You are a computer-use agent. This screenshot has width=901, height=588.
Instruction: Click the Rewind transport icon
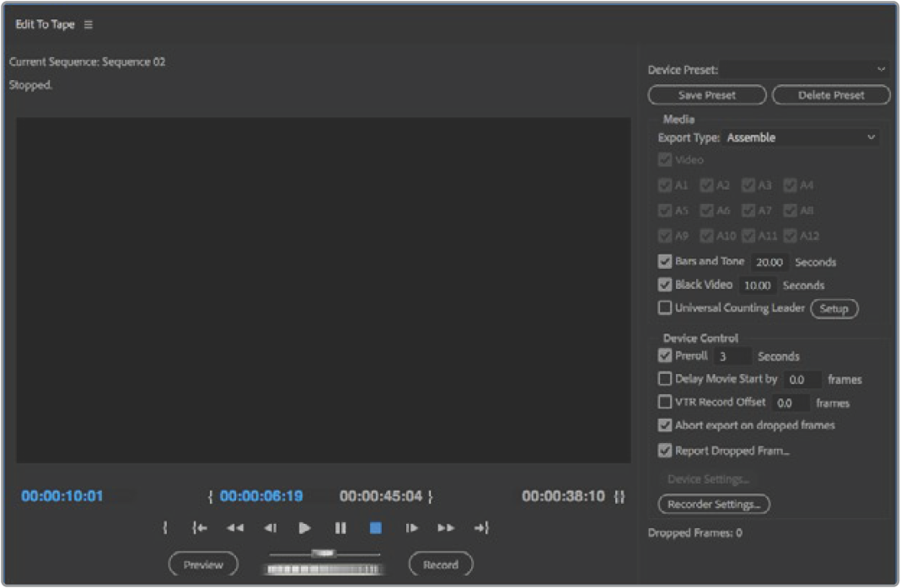[234, 528]
